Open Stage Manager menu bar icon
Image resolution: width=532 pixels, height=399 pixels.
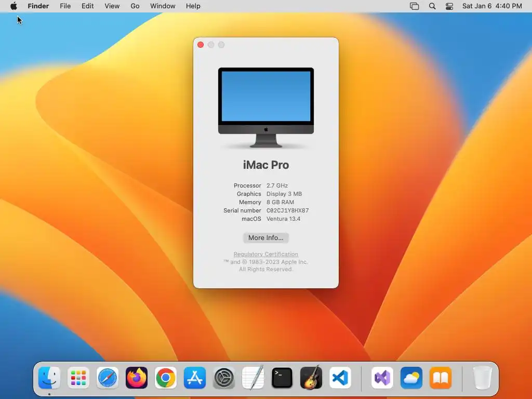[x=414, y=6]
